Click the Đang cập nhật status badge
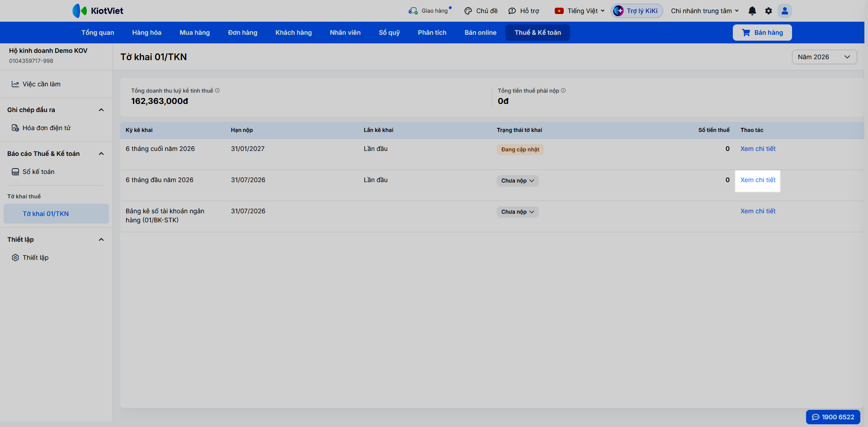 [x=520, y=150]
